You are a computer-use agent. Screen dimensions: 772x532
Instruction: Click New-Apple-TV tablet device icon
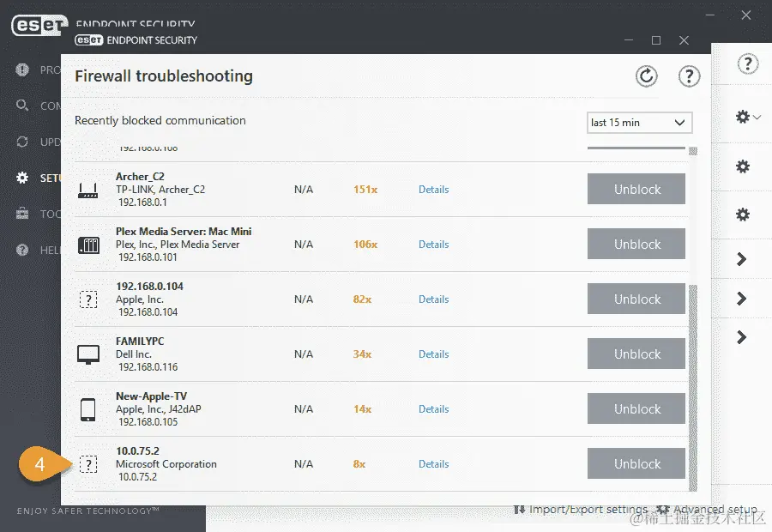tap(88, 409)
